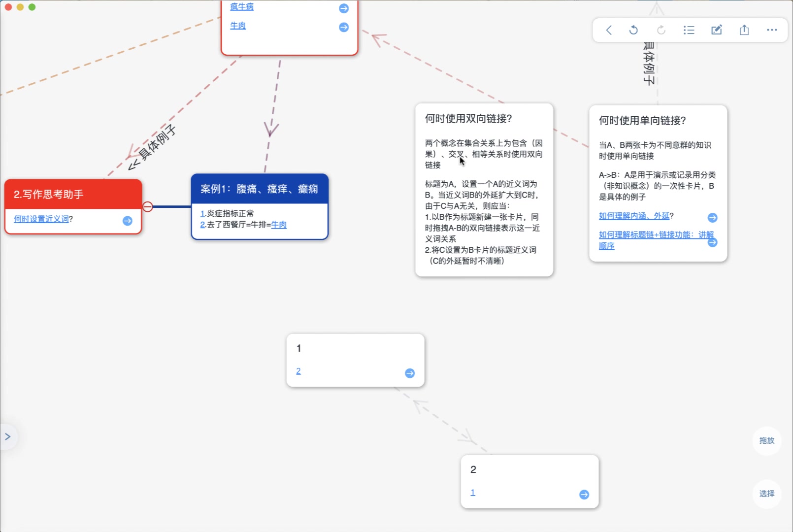Open the more options ellipsis menu
The height and width of the screenshot is (532, 793).
(772, 30)
